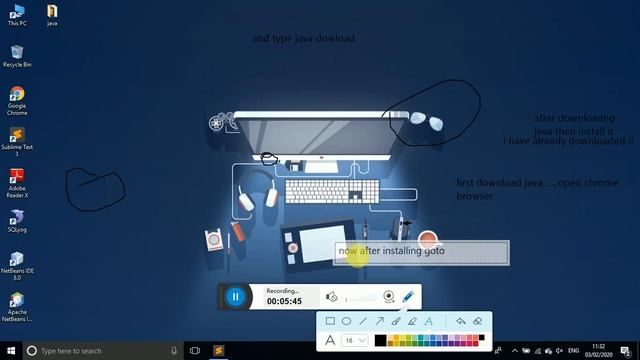Open network status in tray
The width and height of the screenshot is (640, 360).
(x=538, y=351)
